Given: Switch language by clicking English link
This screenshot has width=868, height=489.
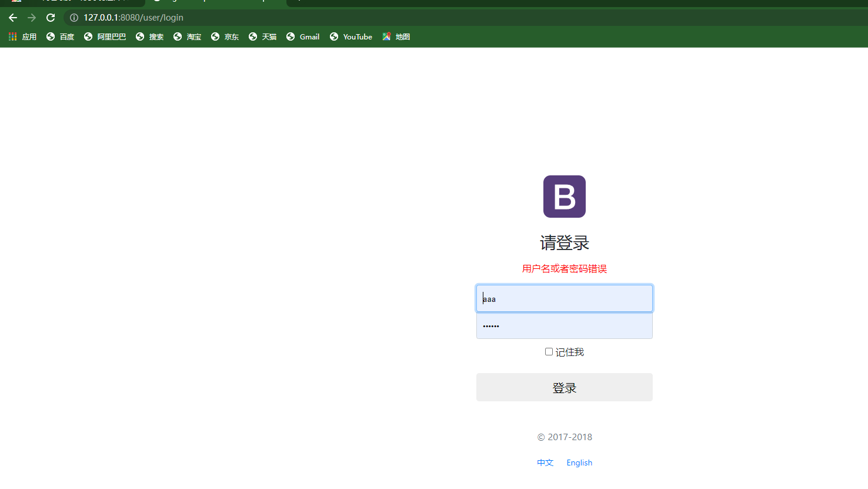Looking at the screenshot, I should tap(579, 463).
